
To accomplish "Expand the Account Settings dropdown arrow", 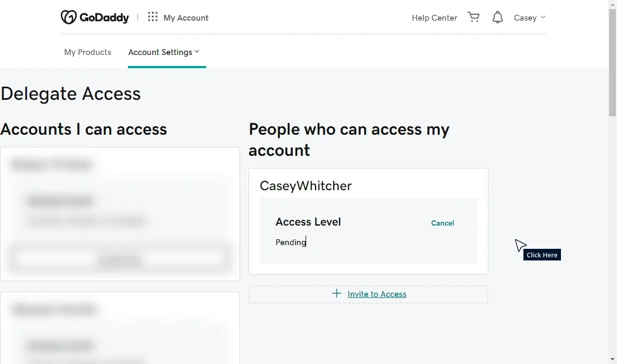I will coord(197,52).
